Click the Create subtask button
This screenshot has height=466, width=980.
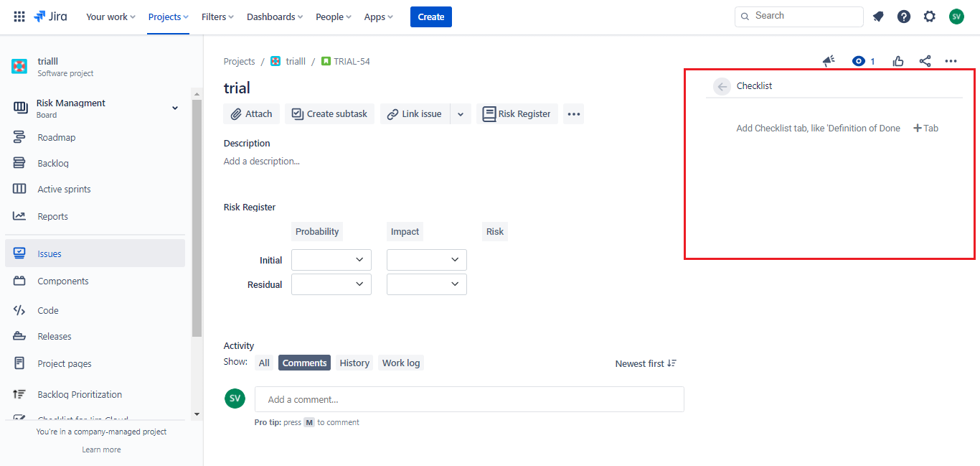coord(329,114)
